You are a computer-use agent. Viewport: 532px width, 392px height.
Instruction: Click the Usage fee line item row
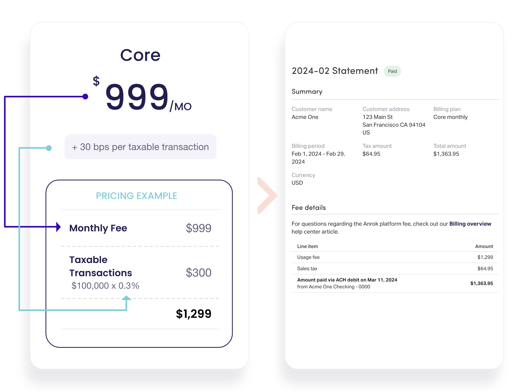[x=395, y=257]
